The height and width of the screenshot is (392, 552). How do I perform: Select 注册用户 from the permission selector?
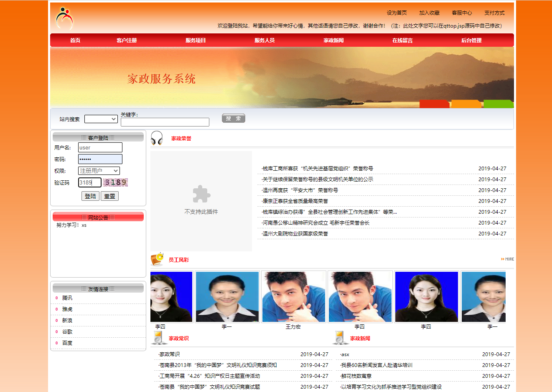tap(99, 170)
